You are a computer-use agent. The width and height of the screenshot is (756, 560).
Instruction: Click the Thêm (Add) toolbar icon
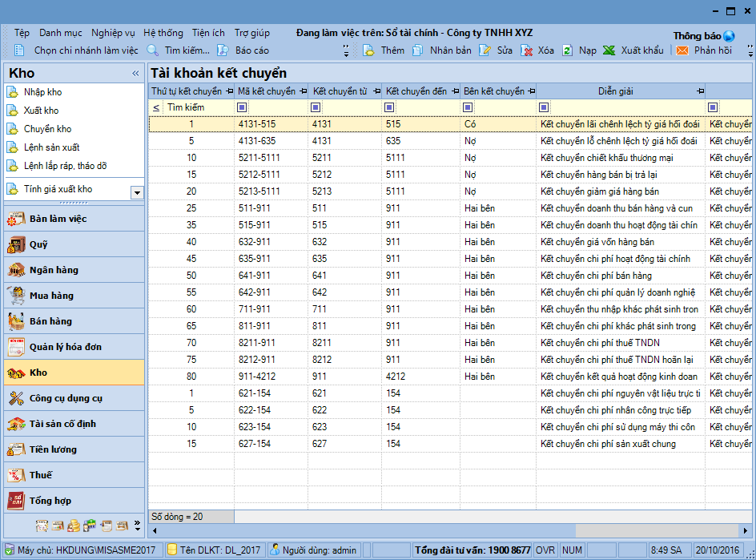click(x=369, y=50)
